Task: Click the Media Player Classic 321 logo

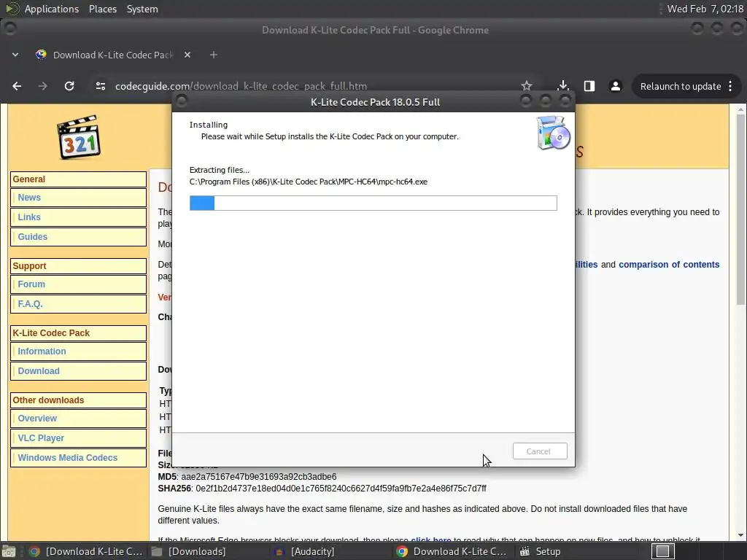Action: [x=79, y=137]
